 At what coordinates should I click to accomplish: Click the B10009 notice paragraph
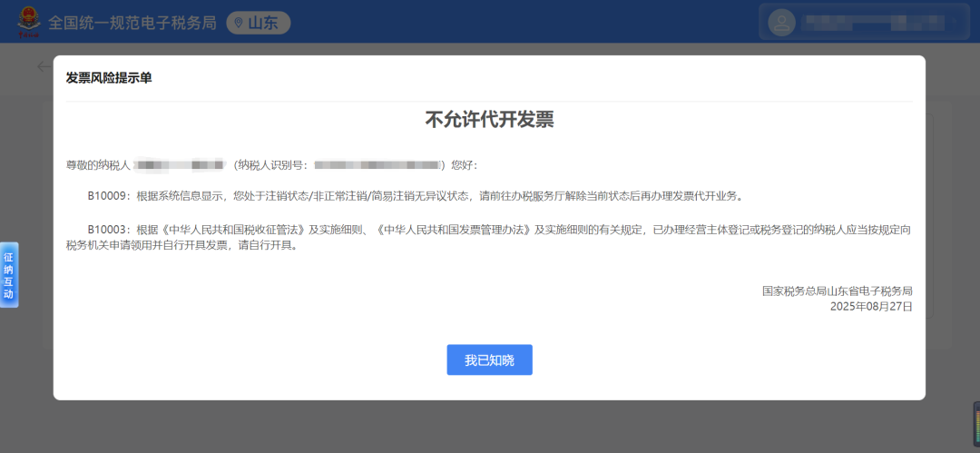click(x=415, y=196)
